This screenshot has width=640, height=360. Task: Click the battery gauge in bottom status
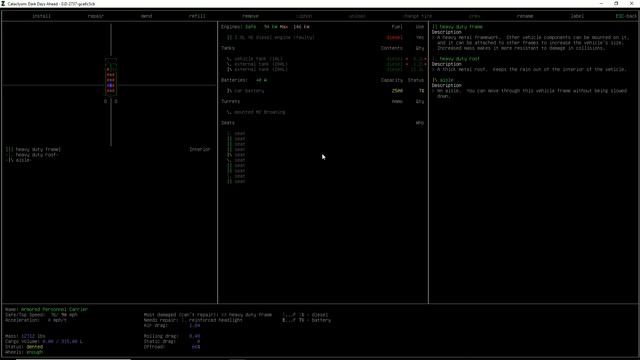pyautogui.click(x=307, y=320)
